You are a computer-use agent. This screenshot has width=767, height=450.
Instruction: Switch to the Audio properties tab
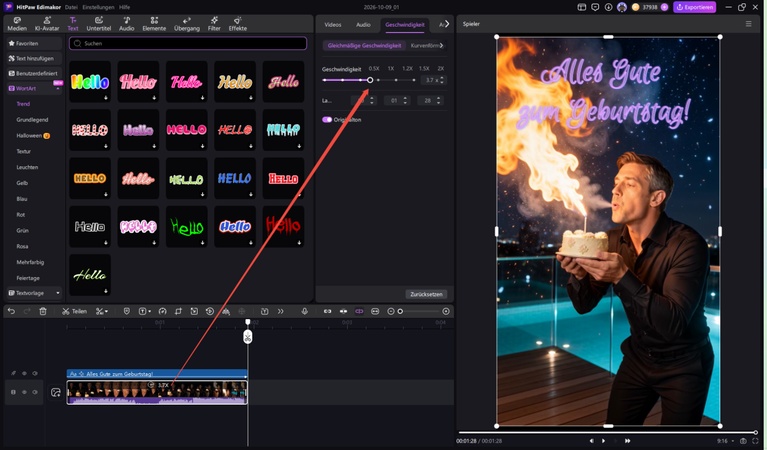(x=363, y=24)
